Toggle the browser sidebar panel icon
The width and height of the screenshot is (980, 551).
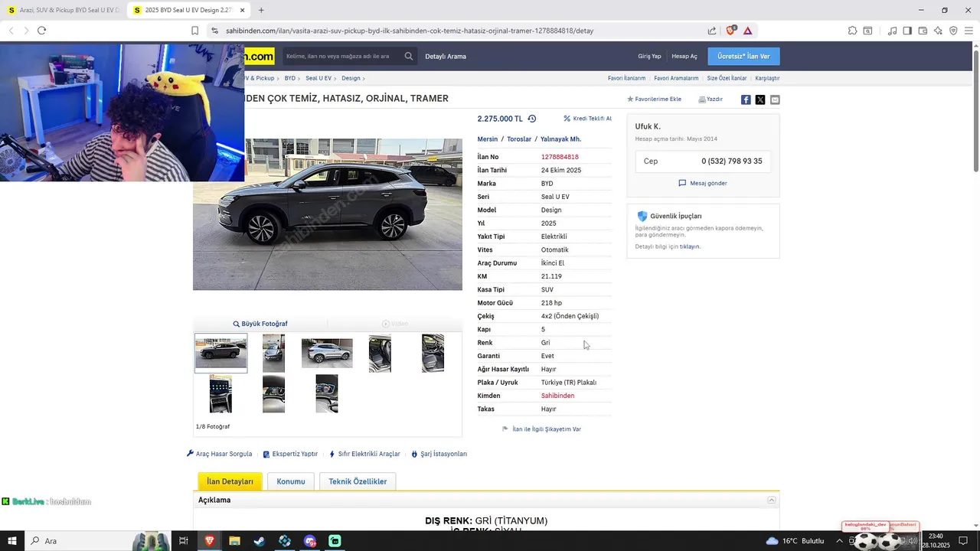coord(907,31)
